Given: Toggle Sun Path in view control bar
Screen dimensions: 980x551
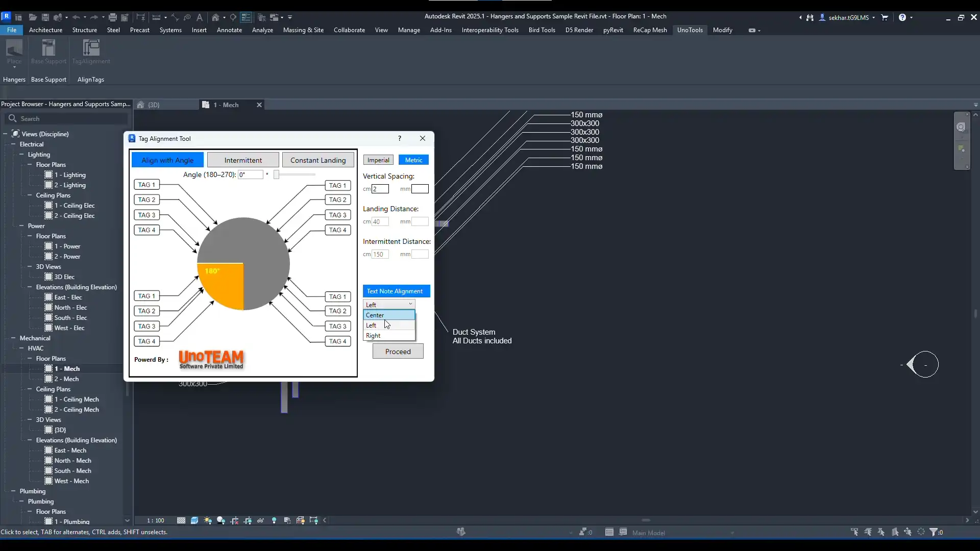Looking at the screenshot, I should pos(208,520).
